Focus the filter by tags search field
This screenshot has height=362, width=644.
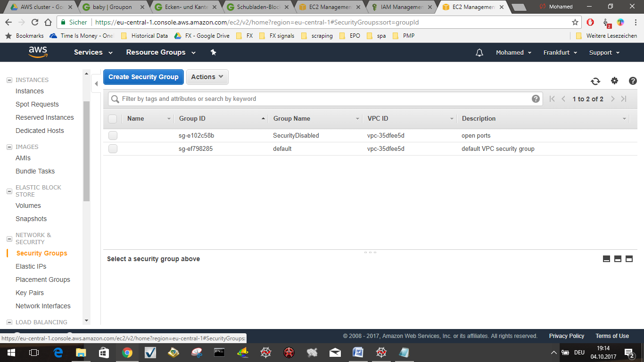tap(325, 99)
